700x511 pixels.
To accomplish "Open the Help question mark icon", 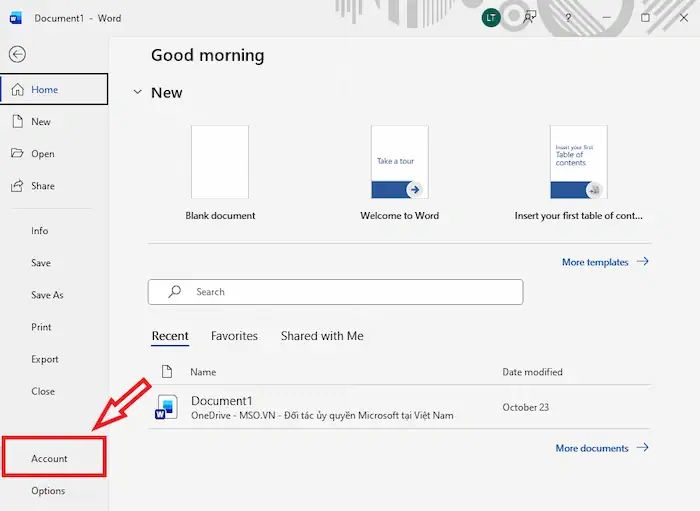I will (x=568, y=18).
